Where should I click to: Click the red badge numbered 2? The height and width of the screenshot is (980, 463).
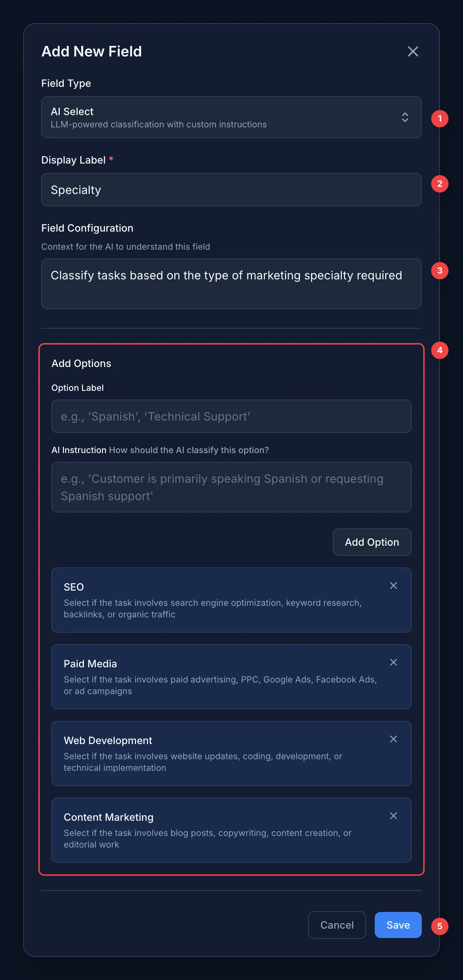pyautogui.click(x=439, y=184)
